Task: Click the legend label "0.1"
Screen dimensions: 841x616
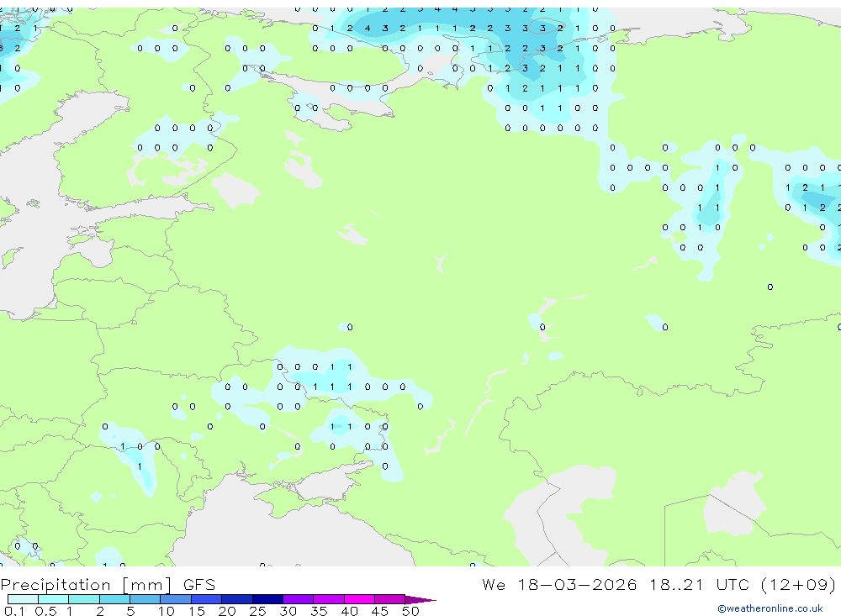Action: pos(14,611)
